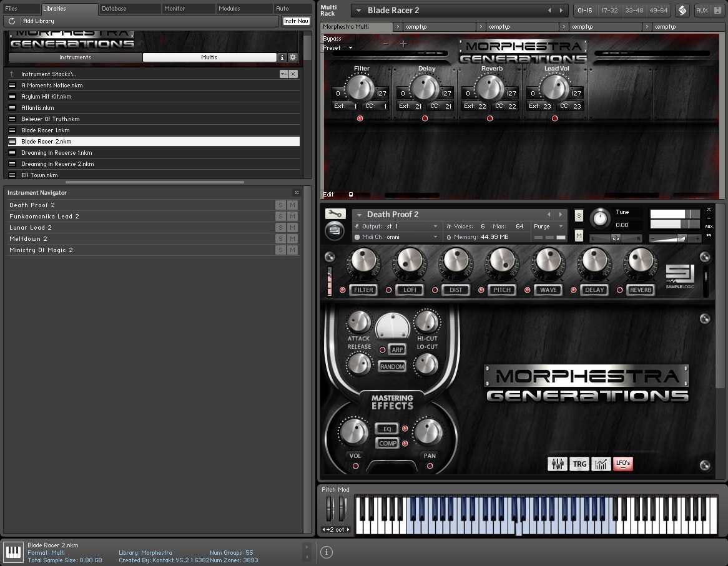Mute Lunar Lead 2 in navigator
The height and width of the screenshot is (566, 728).
[x=292, y=227]
